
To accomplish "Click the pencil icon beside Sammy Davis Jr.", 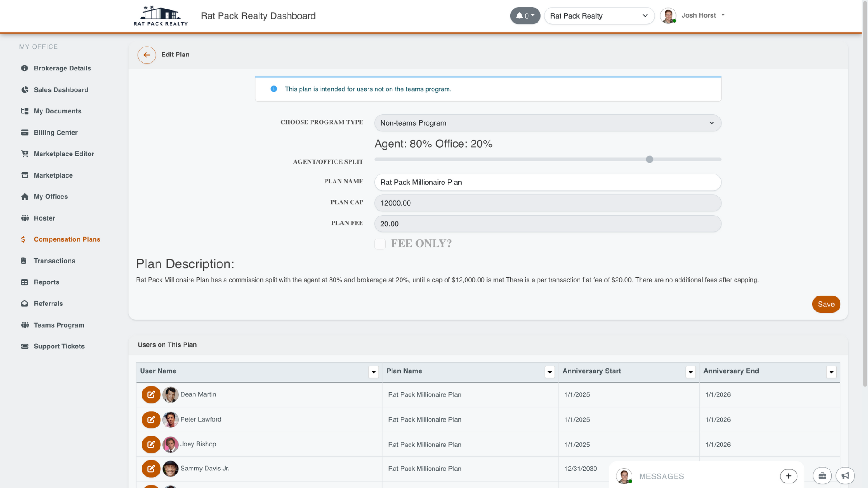I will pyautogui.click(x=151, y=469).
